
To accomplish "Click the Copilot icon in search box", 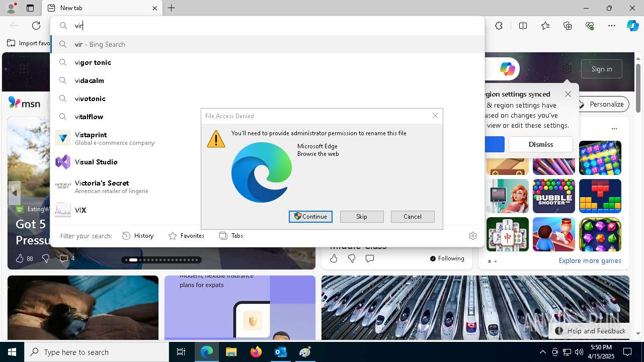I will (x=507, y=69).
